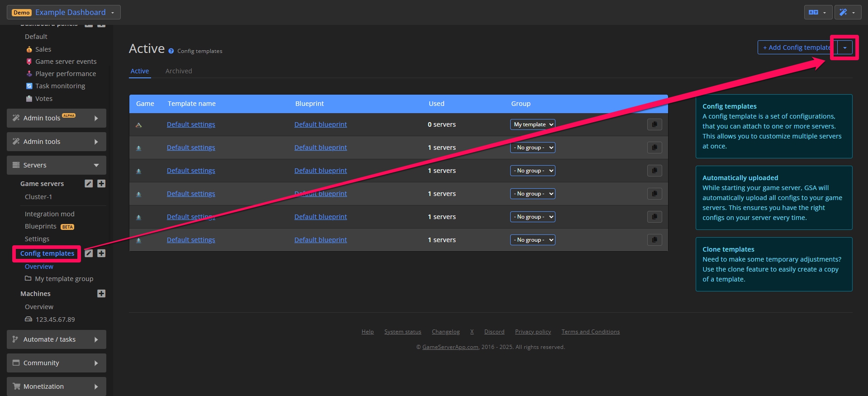This screenshot has height=396, width=868.
Task: Open the dropdown arrow beside Add Config template
Action: pyautogui.click(x=845, y=48)
